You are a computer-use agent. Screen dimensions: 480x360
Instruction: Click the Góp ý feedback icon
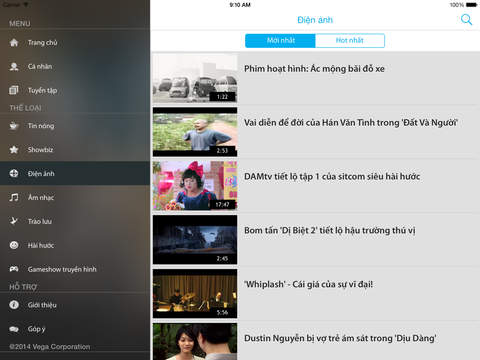(14, 329)
